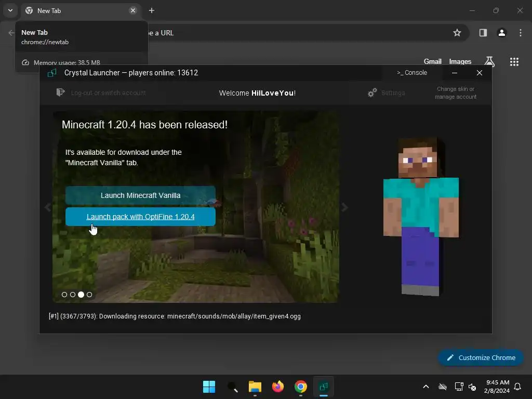The height and width of the screenshot is (399, 532).
Task: Open clock and date 9:45 AM
Action: [x=497, y=387]
